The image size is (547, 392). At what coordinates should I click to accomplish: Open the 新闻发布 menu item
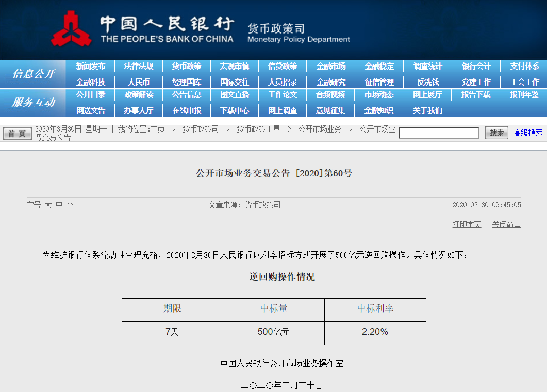click(91, 67)
